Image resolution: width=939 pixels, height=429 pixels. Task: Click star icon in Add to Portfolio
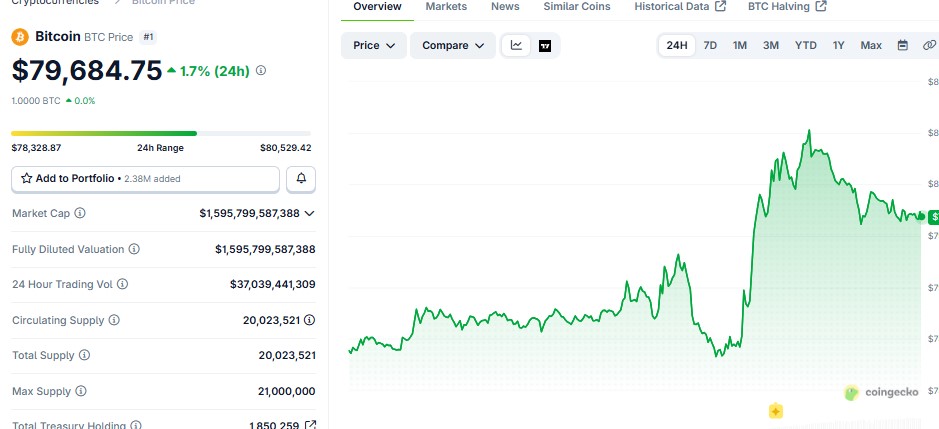(26, 179)
